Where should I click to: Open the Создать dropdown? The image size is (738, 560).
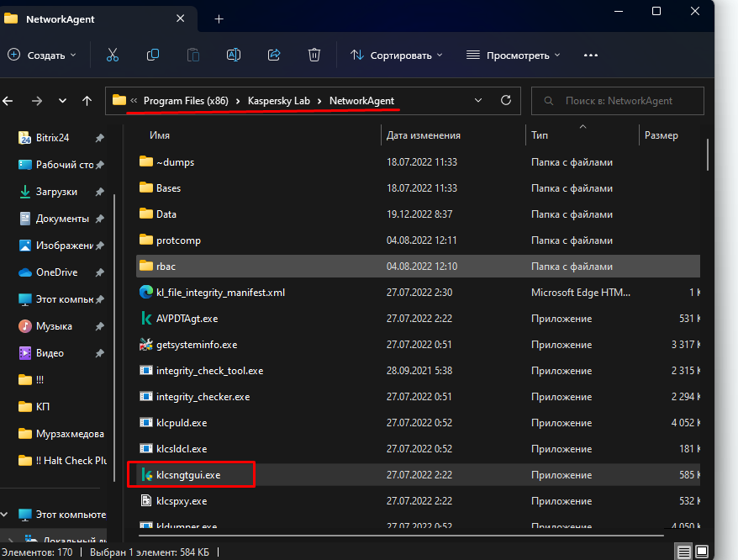coord(41,55)
